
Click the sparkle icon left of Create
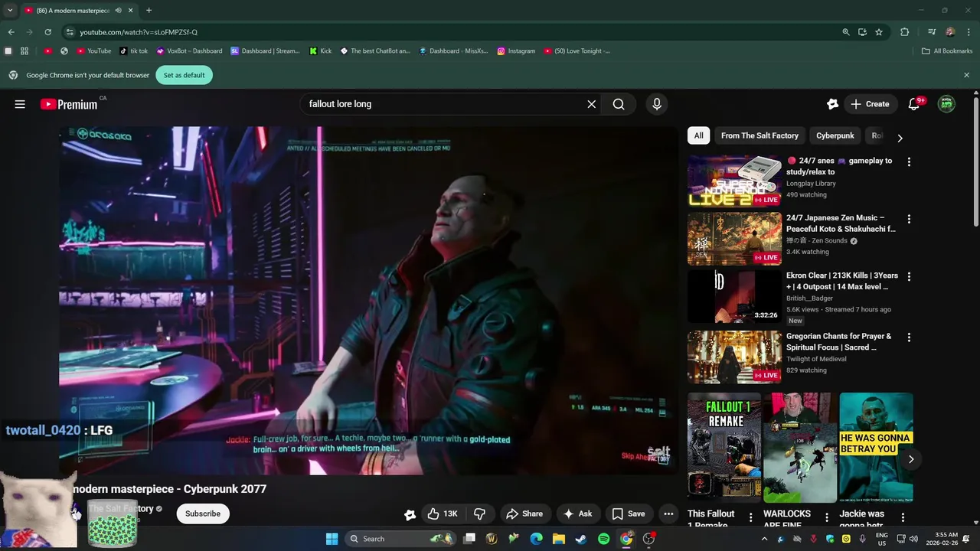coord(832,104)
